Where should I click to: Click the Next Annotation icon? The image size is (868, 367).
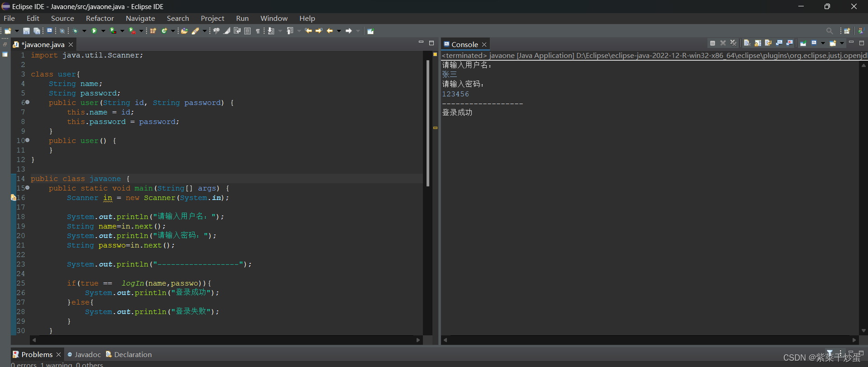pos(271,31)
